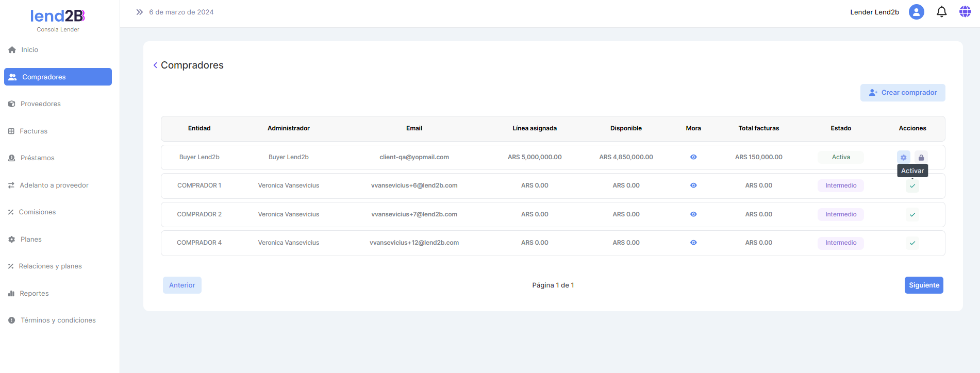Image resolution: width=980 pixels, height=373 pixels.
Task: Click the Intermedio status badge of COMPRADOR 1
Action: [x=840, y=185]
